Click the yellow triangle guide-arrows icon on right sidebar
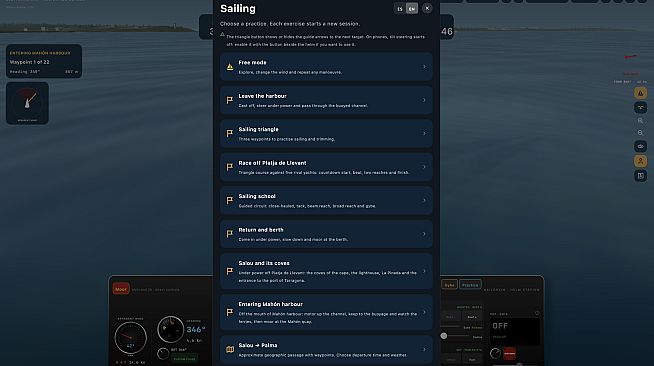The height and width of the screenshot is (366, 654). pyautogui.click(x=640, y=93)
